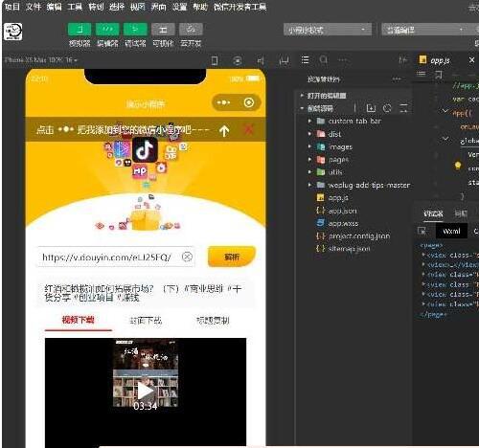Close the app.js editor tab
The width and height of the screenshot is (479, 448).
[471, 59]
